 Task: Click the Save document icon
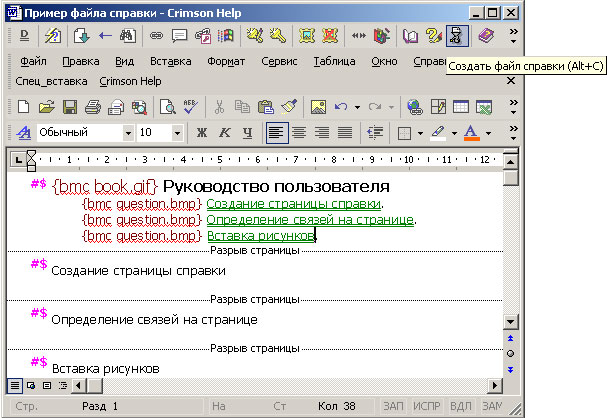[69, 106]
